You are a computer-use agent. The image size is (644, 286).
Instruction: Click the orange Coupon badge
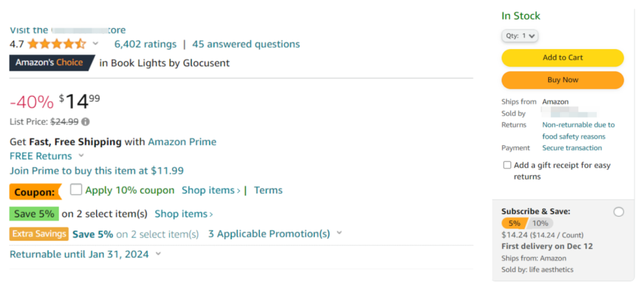pyautogui.click(x=35, y=192)
